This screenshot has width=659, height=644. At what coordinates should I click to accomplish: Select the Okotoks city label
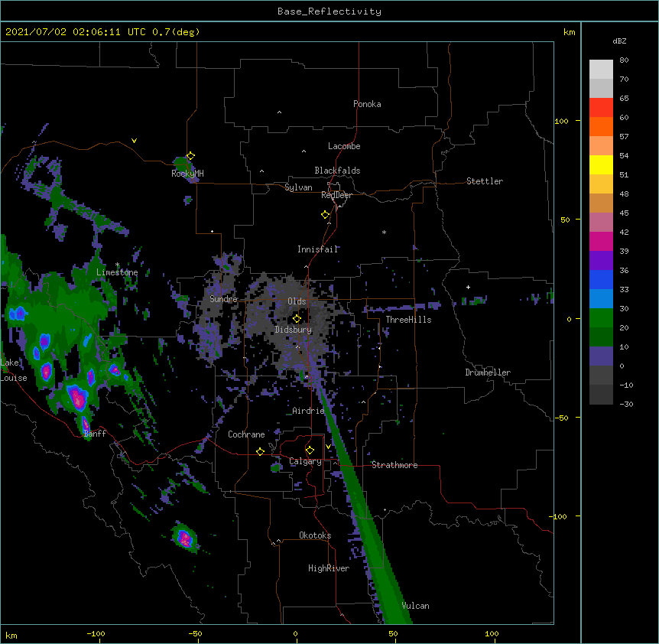(315, 535)
